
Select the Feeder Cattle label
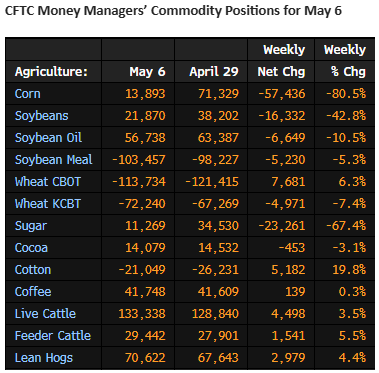pyautogui.click(x=53, y=336)
